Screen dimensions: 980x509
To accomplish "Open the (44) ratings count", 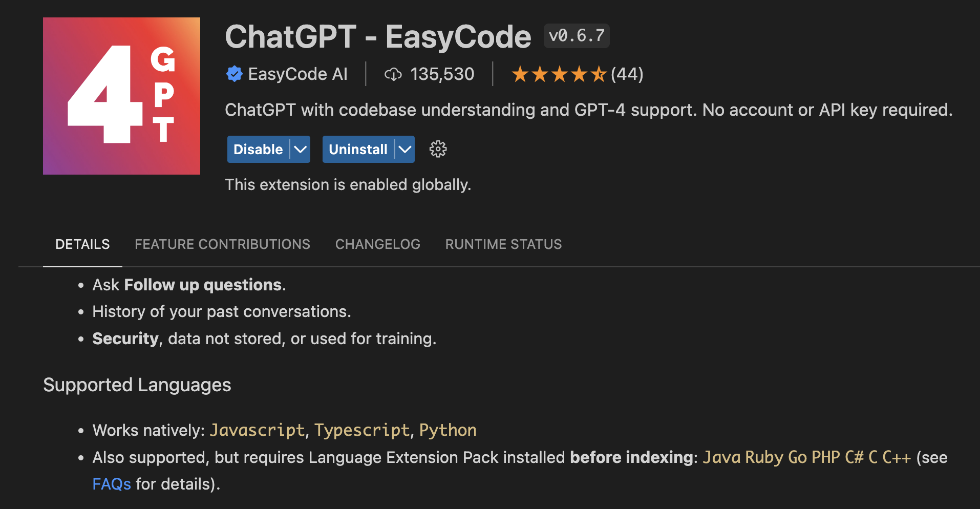I will coord(627,74).
